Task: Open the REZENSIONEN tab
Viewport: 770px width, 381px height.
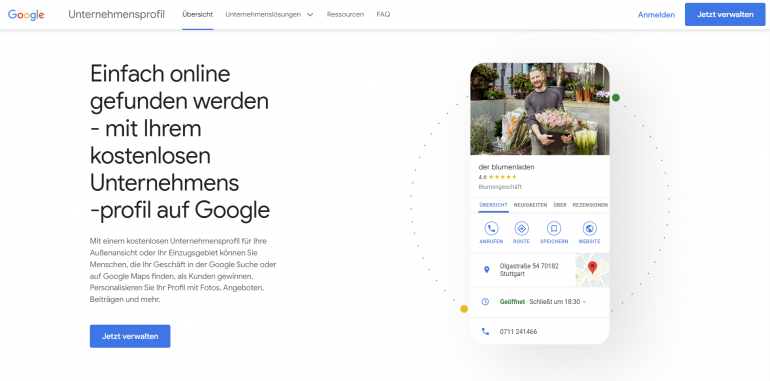Action: point(590,205)
